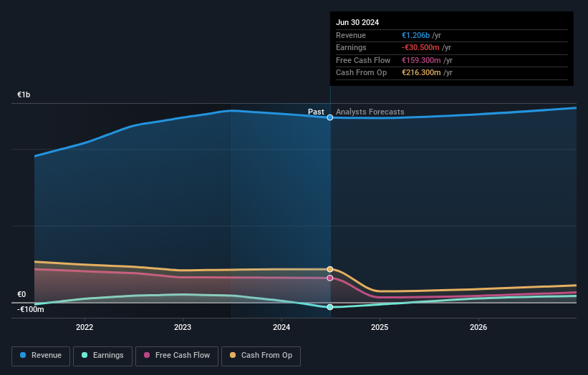
Task: Select the 2023 x-axis label
Action: (x=183, y=327)
